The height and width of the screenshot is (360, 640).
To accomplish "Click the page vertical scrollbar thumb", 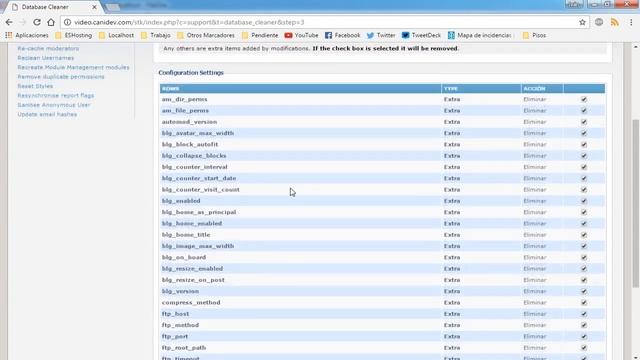I will (x=636, y=203).
